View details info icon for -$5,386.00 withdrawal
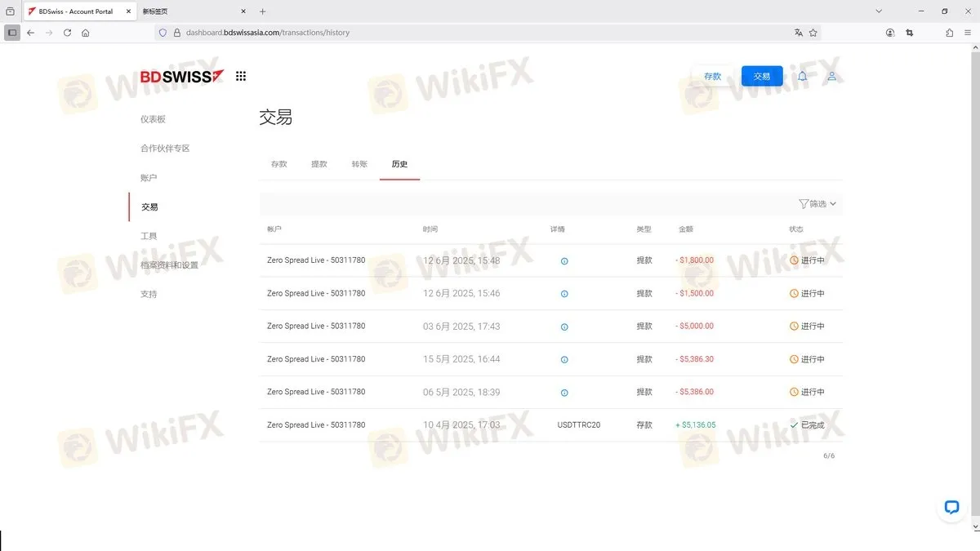980x551 pixels. point(564,393)
